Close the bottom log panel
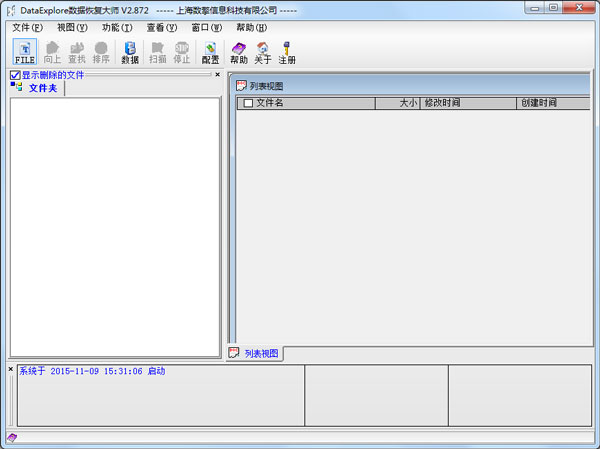Viewport: 600px width, 449px height. pyautogui.click(x=11, y=369)
